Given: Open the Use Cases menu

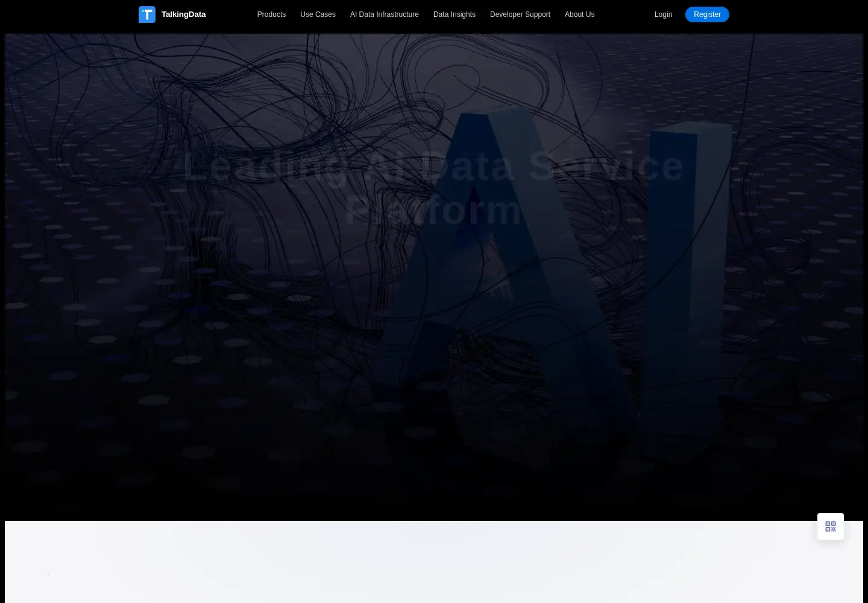Looking at the screenshot, I should click(x=318, y=14).
